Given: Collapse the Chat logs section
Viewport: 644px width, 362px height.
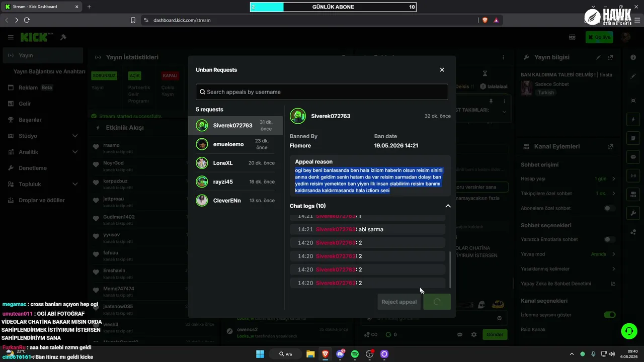Looking at the screenshot, I should [448, 206].
